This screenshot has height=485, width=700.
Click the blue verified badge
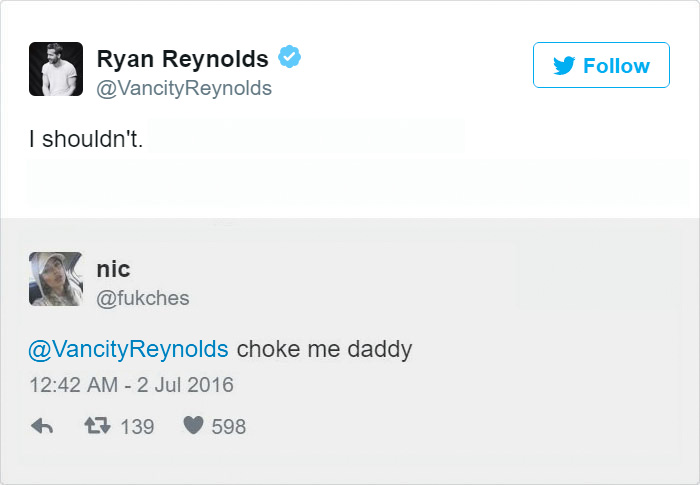coord(289,58)
